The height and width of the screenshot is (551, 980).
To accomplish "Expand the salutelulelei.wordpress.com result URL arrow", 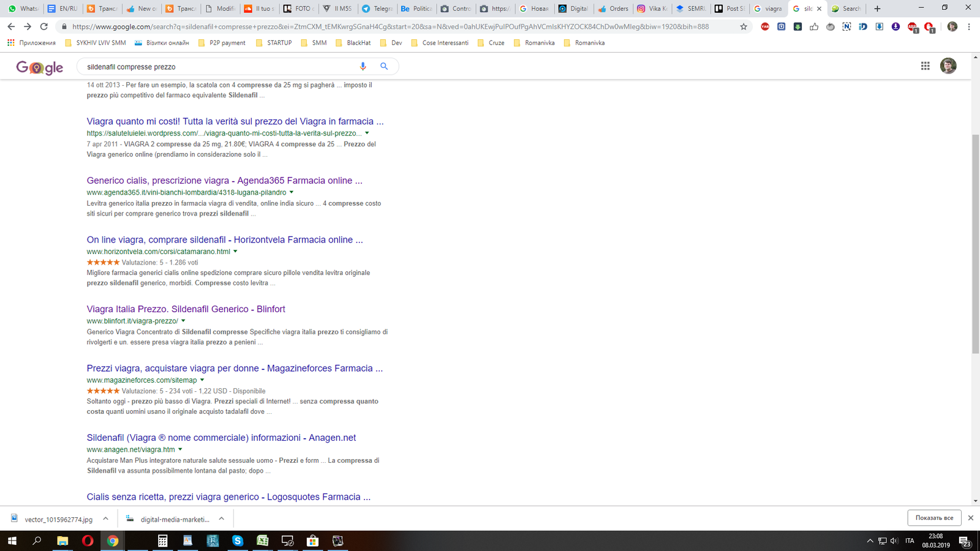I will pos(367,133).
